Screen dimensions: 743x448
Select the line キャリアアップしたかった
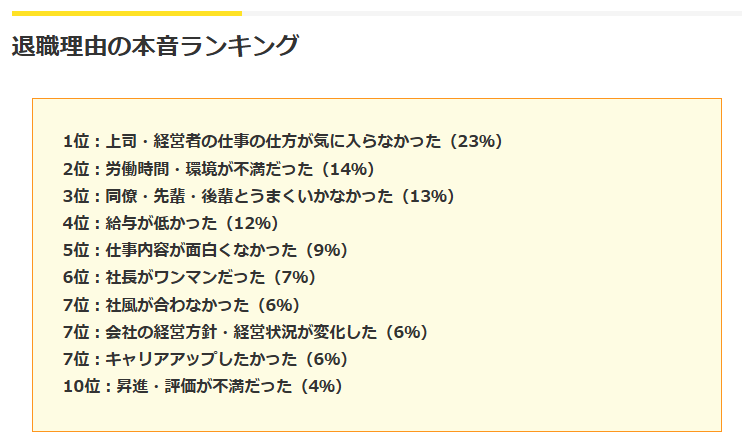pyautogui.click(x=206, y=359)
